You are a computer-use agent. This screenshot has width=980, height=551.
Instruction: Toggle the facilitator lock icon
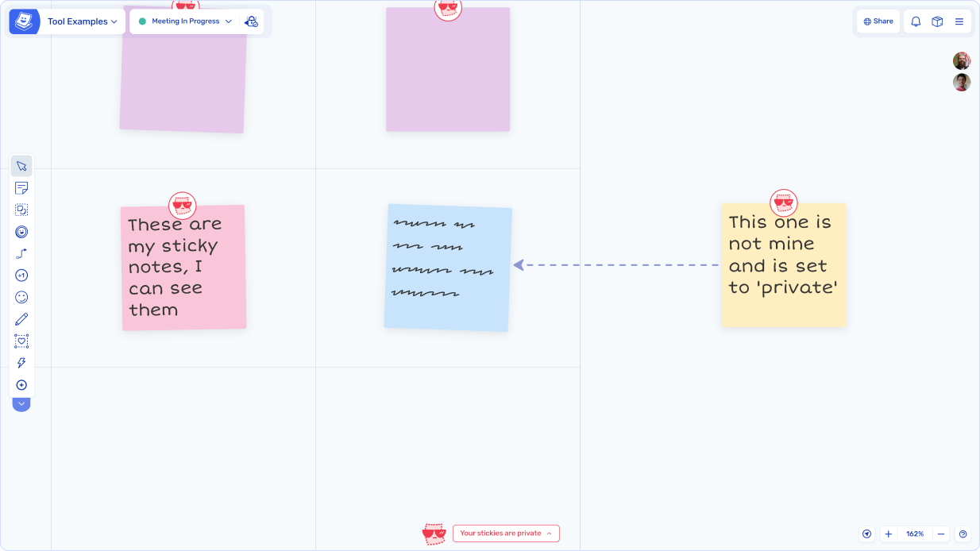coord(251,21)
